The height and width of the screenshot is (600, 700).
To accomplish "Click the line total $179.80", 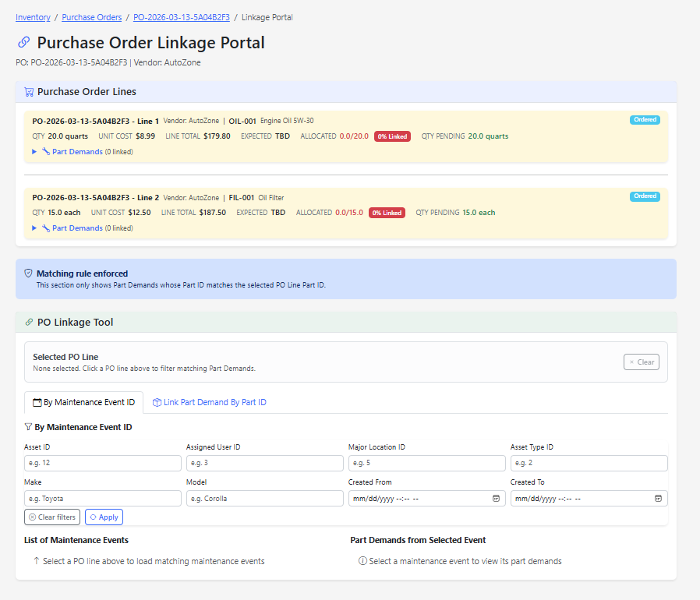I will [x=217, y=136].
